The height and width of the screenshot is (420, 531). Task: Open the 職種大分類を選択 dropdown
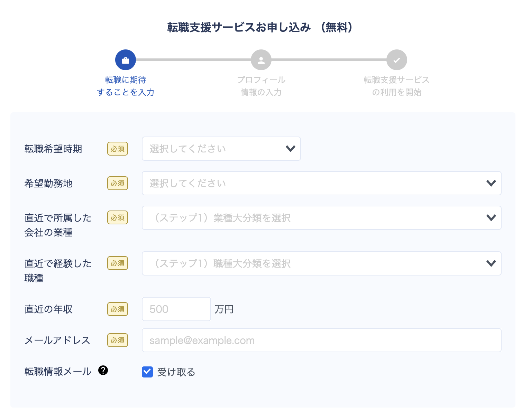(321, 263)
